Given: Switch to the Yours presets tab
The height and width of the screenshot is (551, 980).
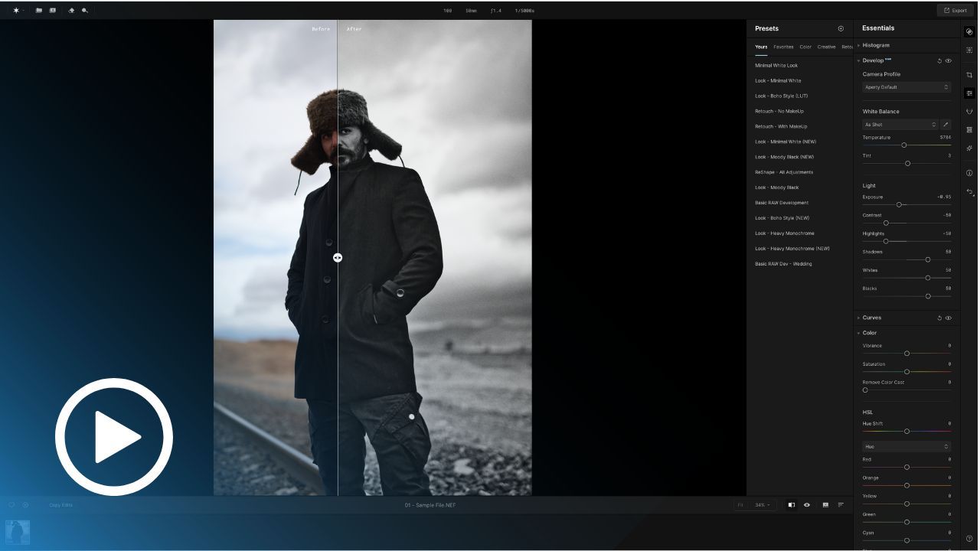Looking at the screenshot, I should point(761,47).
